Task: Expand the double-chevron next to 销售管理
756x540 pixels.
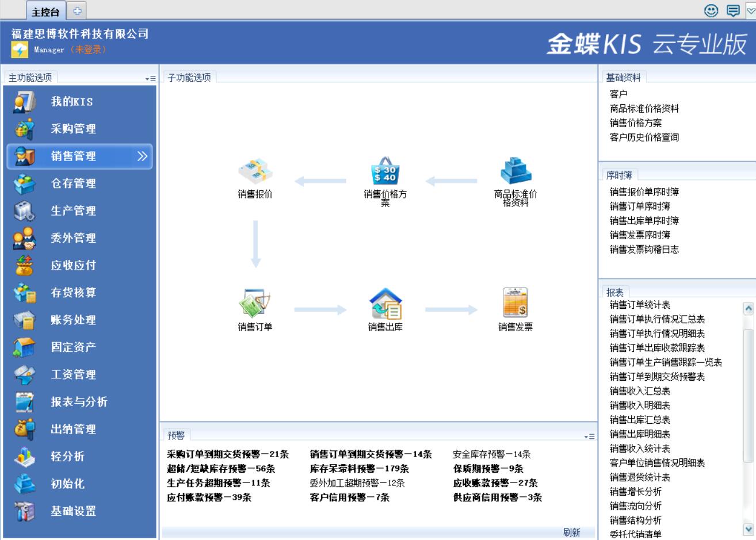Action: point(142,156)
